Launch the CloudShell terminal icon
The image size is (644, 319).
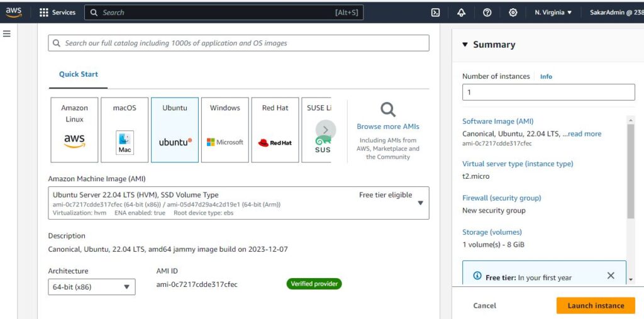(x=435, y=13)
